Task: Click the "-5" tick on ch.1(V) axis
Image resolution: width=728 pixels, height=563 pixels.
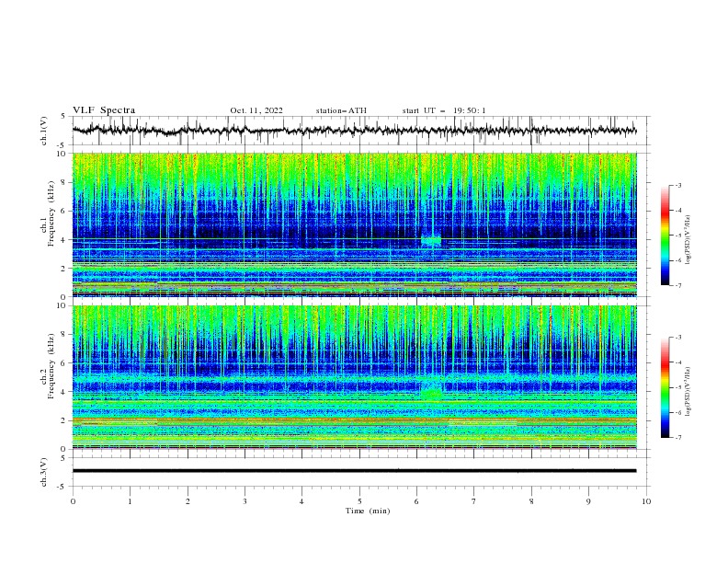Action: pos(63,145)
